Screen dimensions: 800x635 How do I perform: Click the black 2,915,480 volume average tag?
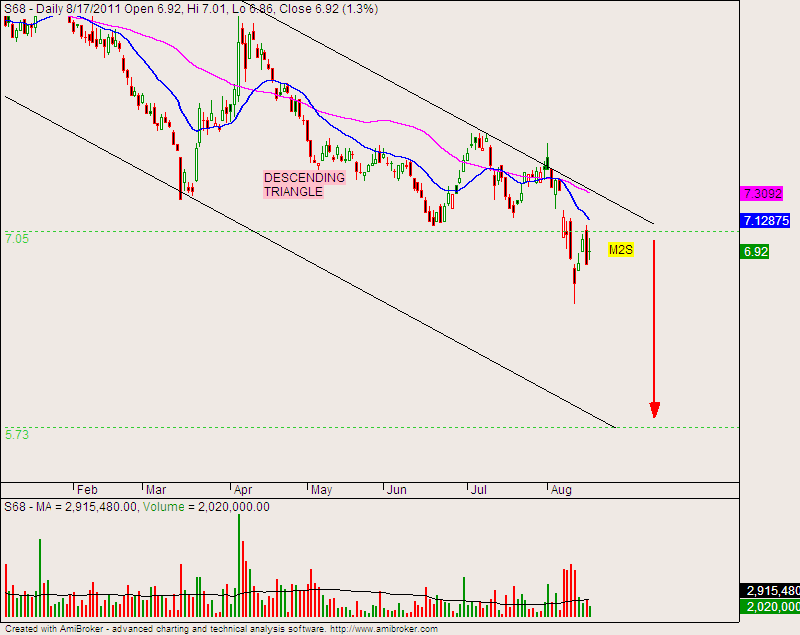[769, 591]
